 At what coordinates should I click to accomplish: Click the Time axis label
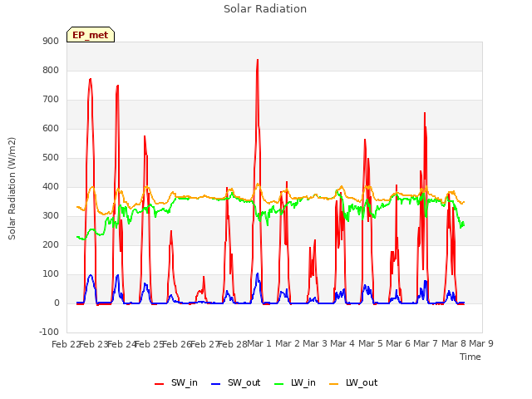point(470,357)
